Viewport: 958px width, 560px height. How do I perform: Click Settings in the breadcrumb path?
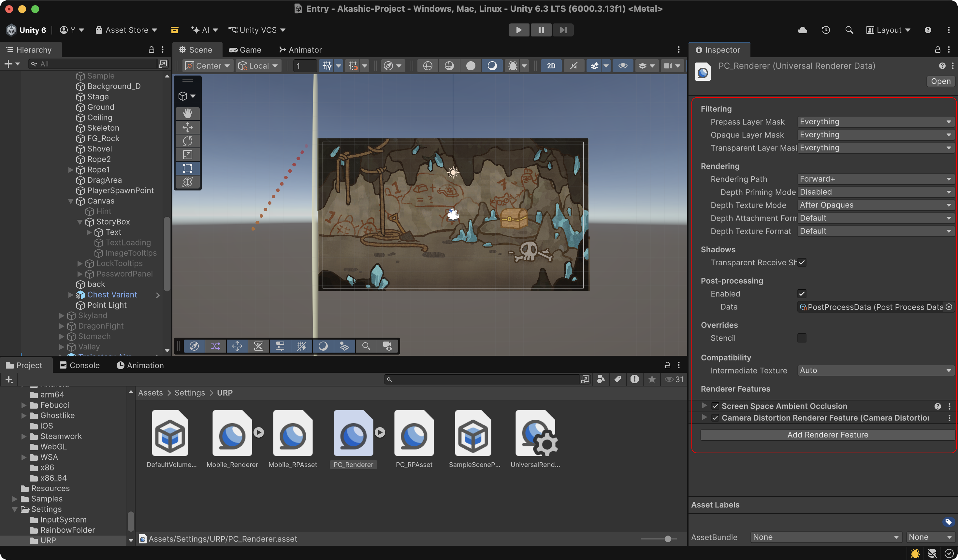pos(190,393)
